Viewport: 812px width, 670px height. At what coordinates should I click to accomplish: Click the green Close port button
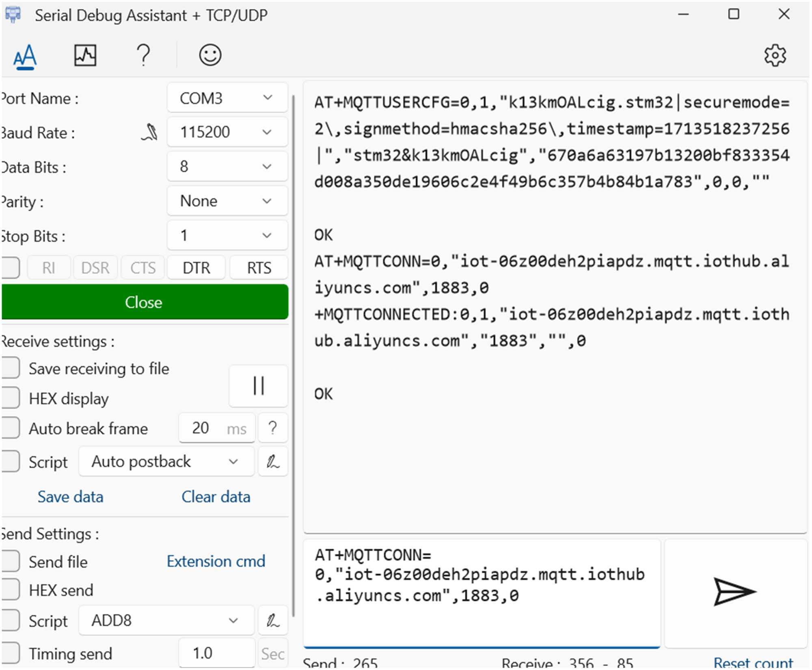click(x=144, y=302)
